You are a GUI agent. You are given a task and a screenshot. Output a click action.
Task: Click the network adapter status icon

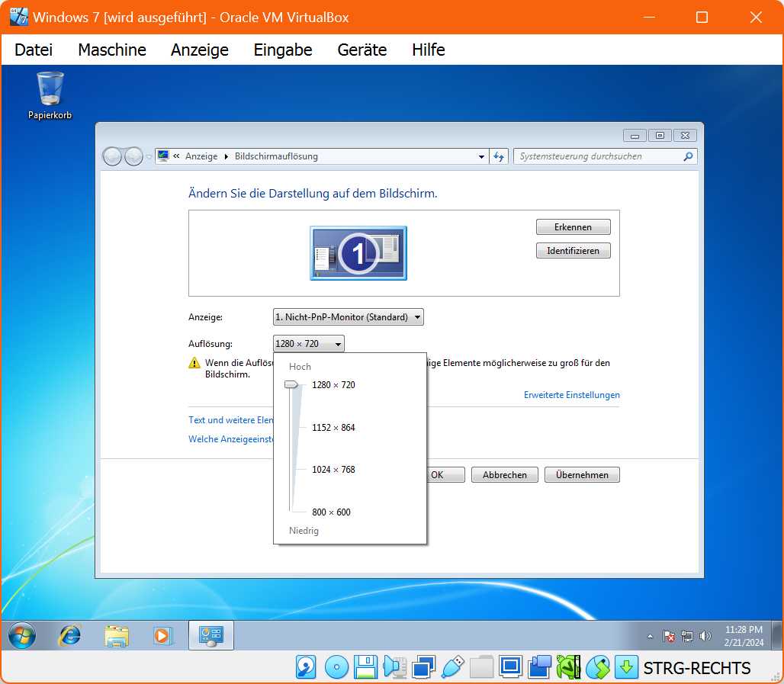(x=423, y=667)
